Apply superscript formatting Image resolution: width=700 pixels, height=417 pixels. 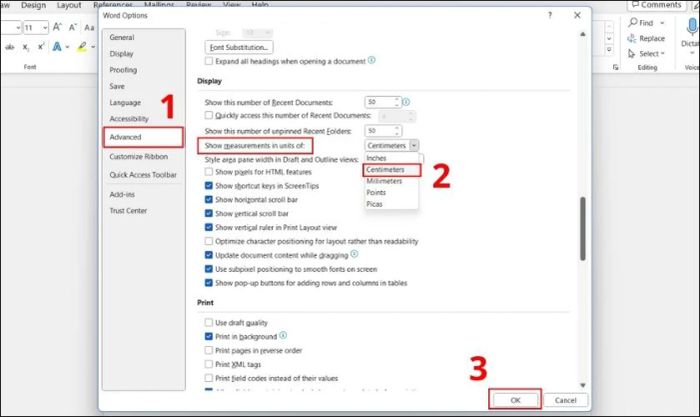coord(41,46)
